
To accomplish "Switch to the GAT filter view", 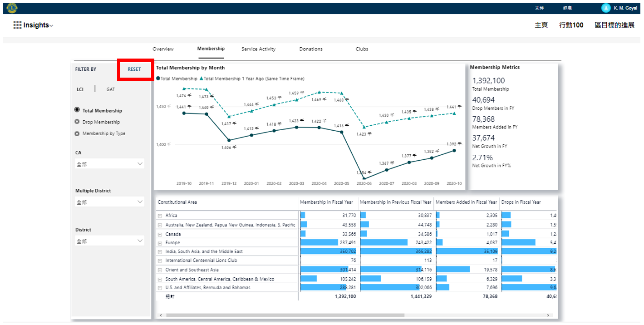I will 110,89.
